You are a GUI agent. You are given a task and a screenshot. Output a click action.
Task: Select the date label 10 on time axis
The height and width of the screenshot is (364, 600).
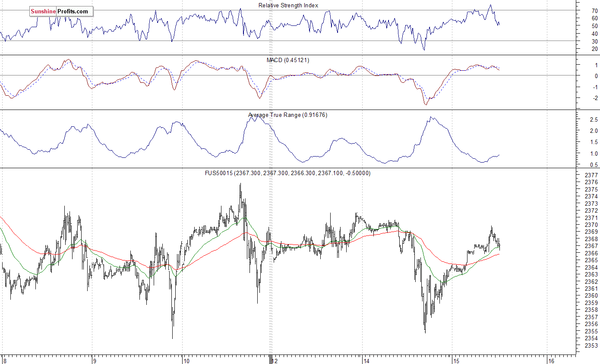coord(186,361)
